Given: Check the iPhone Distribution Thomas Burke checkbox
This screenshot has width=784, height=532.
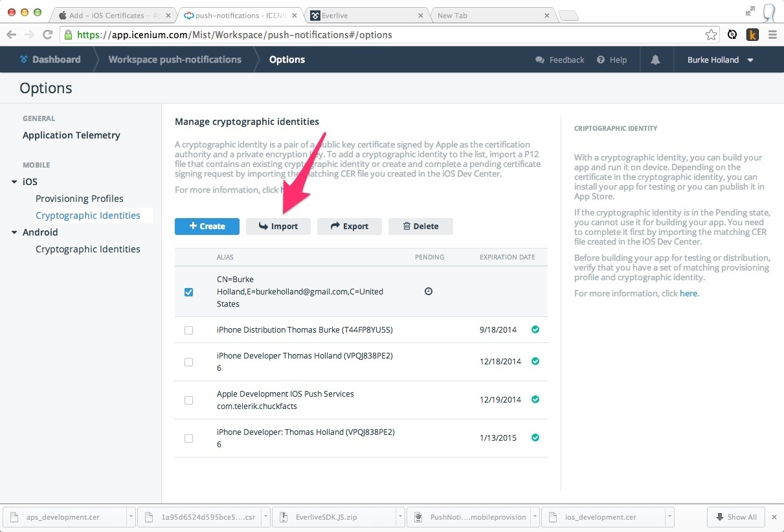Looking at the screenshot, I should point(188,330).
